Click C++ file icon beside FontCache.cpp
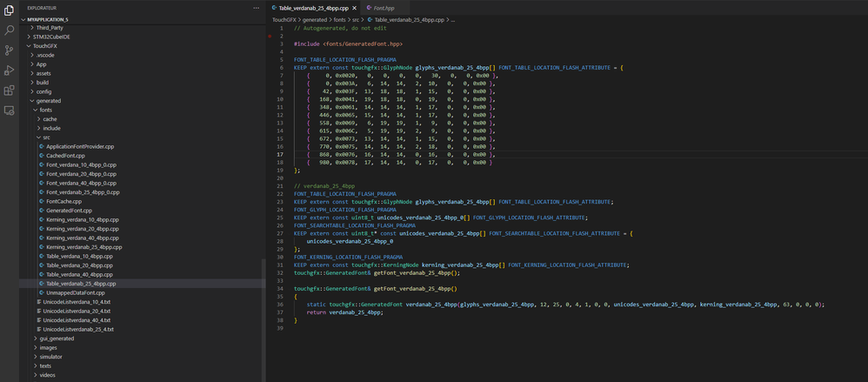This screenshot has width=868, height=382. coord(42,202)
